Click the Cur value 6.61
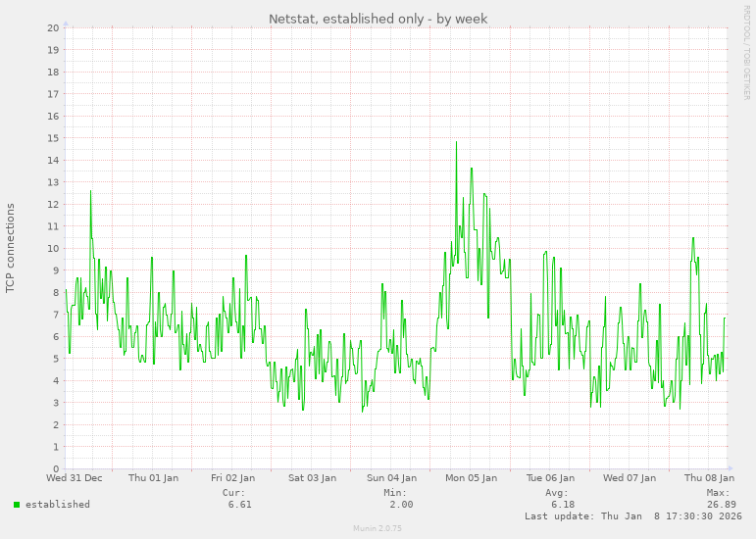This screenshot has width=756, height=539. point(239,505)
